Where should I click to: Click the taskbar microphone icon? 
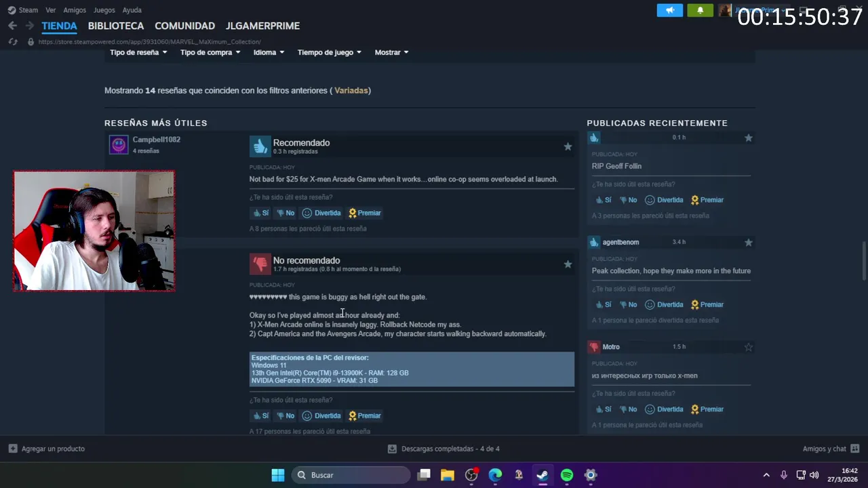pos(784,475)
